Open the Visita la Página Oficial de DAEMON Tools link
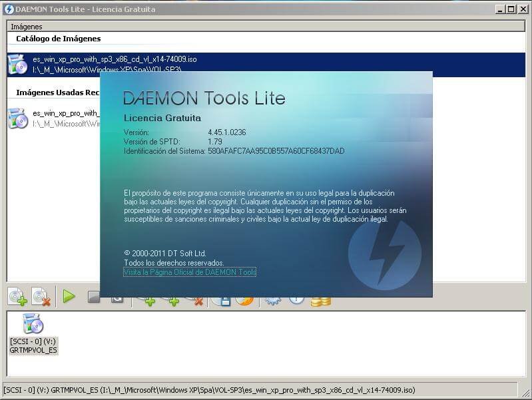Image resolution: width=532 pixels, height=400 pixels. point(190,272)
